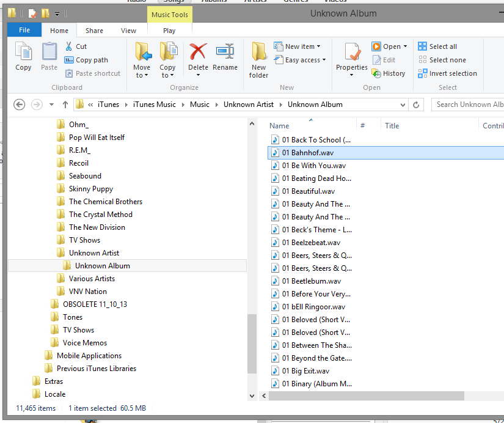
Task: Expand the chevron after iTunes Music in path
Action: (183, 105)
